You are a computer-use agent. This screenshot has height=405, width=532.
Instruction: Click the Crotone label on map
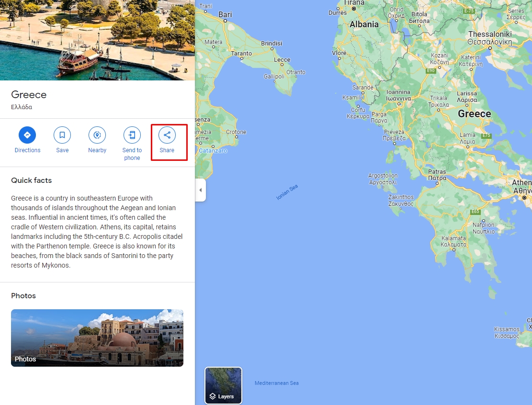click(x=236, y=132)
